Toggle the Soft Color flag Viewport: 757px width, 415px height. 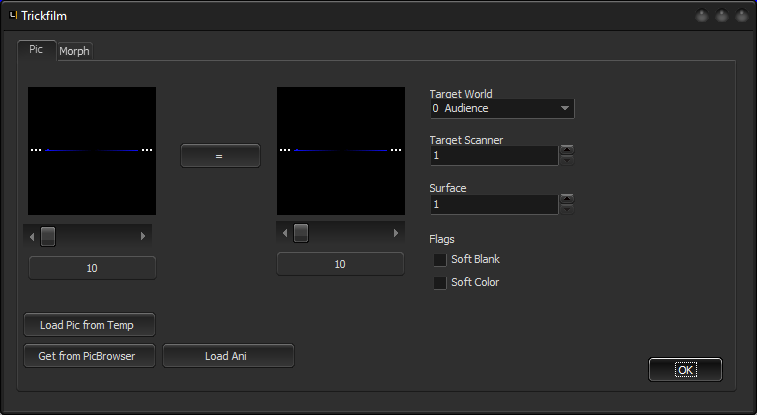[x=440, y=283]
